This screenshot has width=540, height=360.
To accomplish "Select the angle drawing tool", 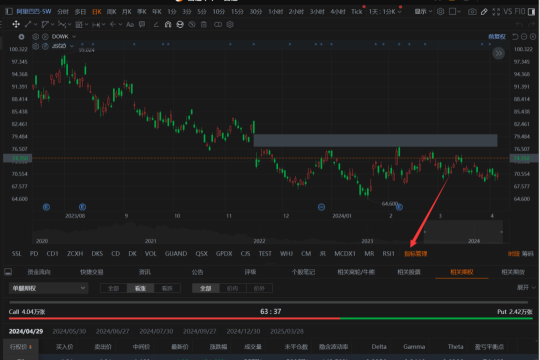I will click(x=156, y=24).
